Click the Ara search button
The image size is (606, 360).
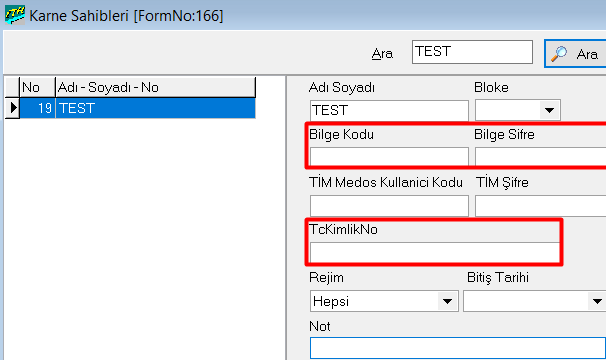(x=575, y=53)
